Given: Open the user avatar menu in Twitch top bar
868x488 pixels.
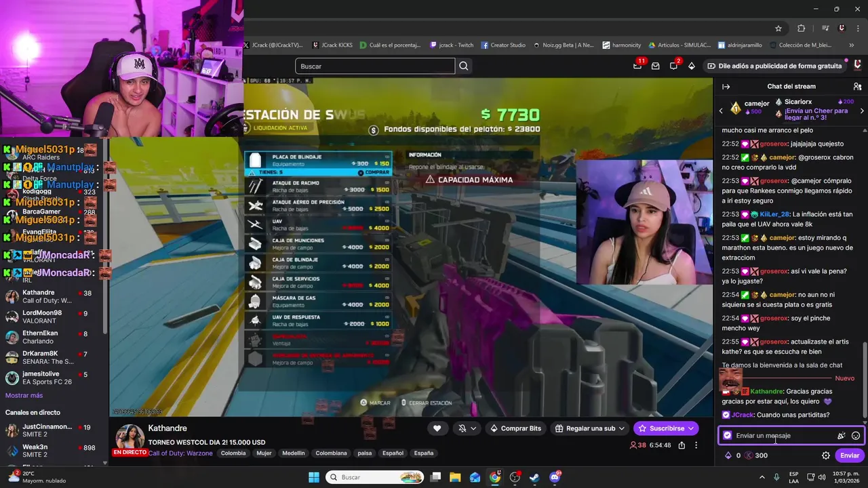Looking at the screenshot, I should coord(857,66).
